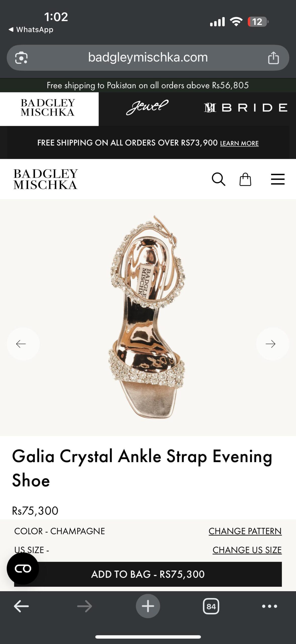Tap the badgleymischka.com address field
The image size is (296, 644).
(x=148, y=58)
